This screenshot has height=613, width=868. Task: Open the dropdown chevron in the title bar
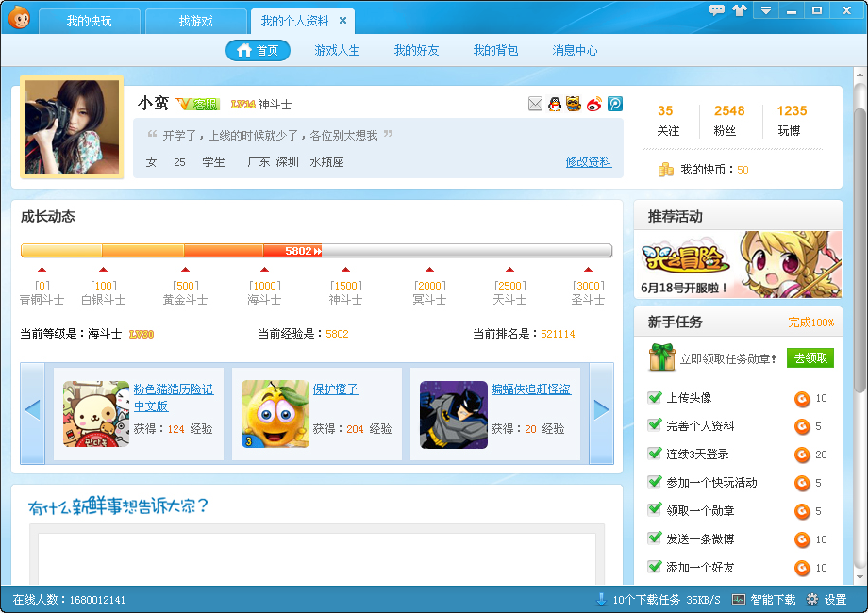tap(766, 10)
